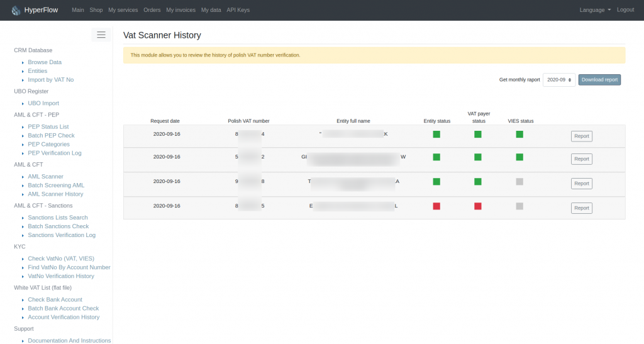
Task: Click grey VIES status square in third row
Action: (519, 182)
